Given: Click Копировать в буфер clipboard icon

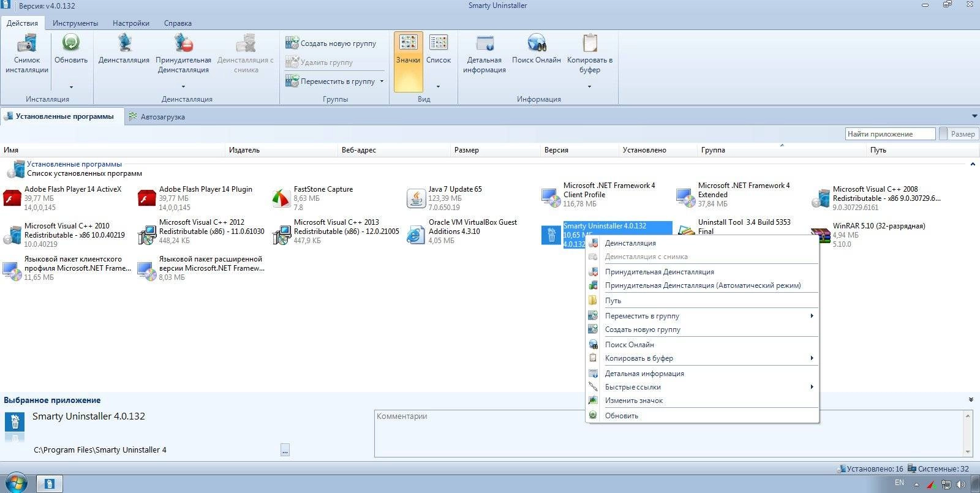Looking at the screenshot, I should (590, 43).
